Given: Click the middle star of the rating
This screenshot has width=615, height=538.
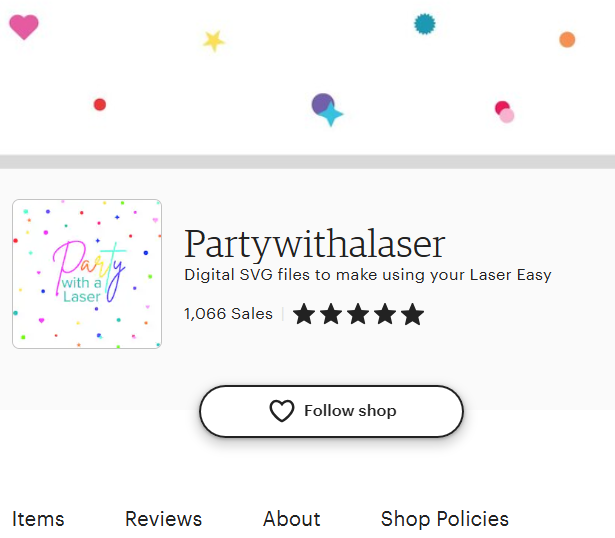Looking at the screenshot, I should click(x=358, y=315).
